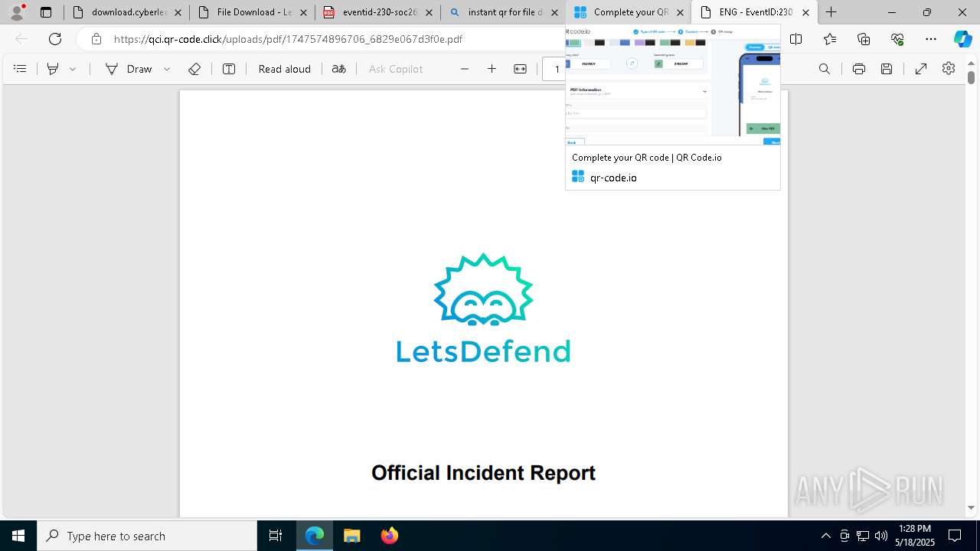
Task: Select the Add text tool
Action: tap(229, 69)
